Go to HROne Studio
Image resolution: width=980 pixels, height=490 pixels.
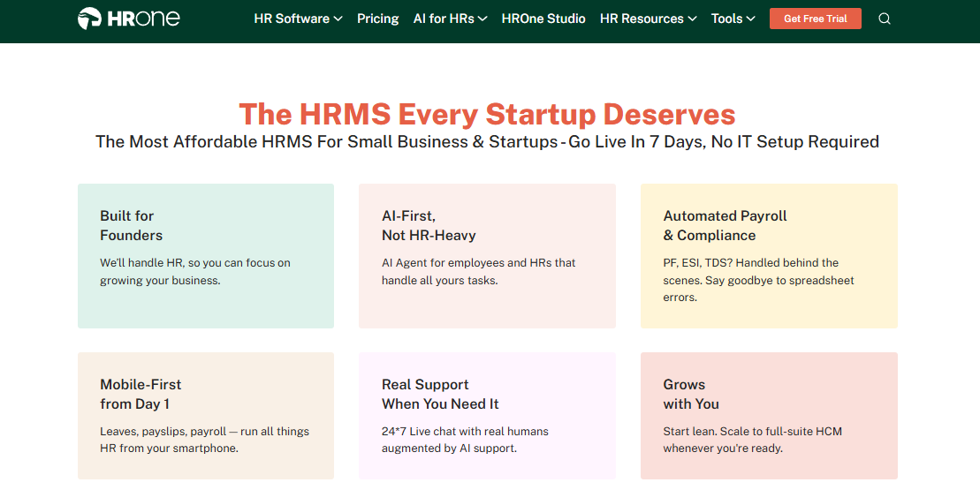click(x=543, y=19)
